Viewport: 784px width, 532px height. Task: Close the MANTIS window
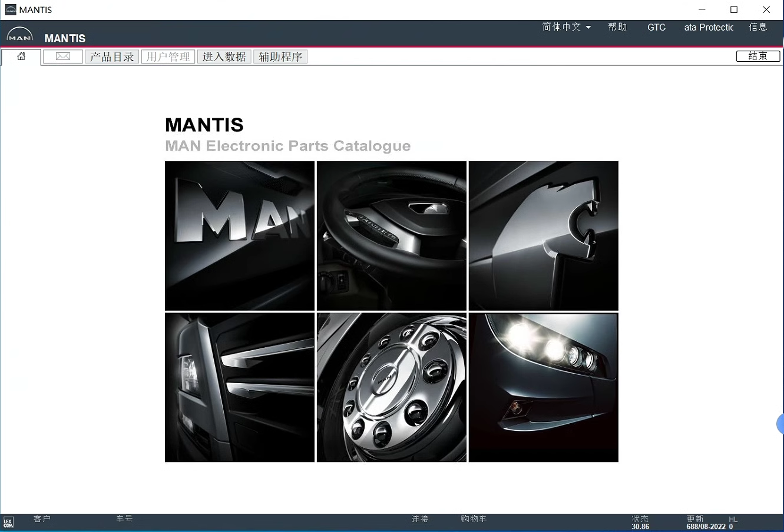click(x=766, y=9)
